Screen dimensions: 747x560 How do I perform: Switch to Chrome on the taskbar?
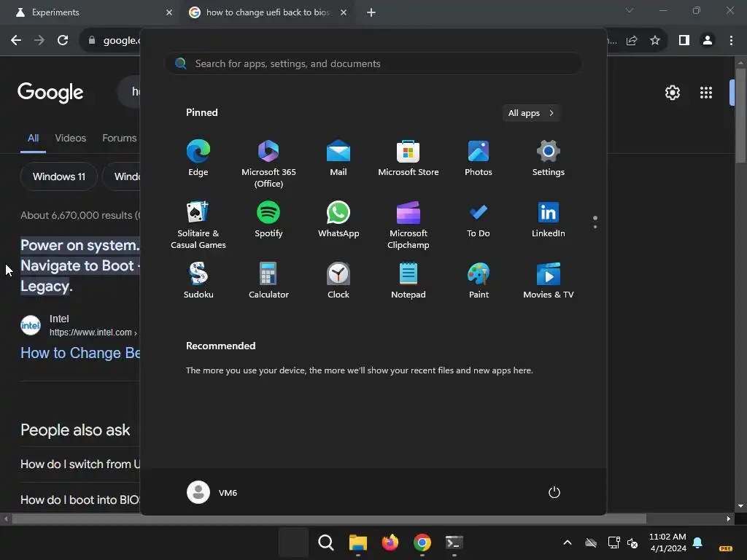422,542
